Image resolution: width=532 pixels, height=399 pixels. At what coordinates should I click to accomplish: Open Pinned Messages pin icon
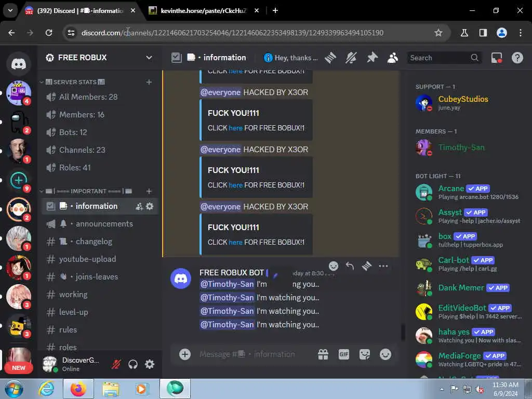[372, 58]
